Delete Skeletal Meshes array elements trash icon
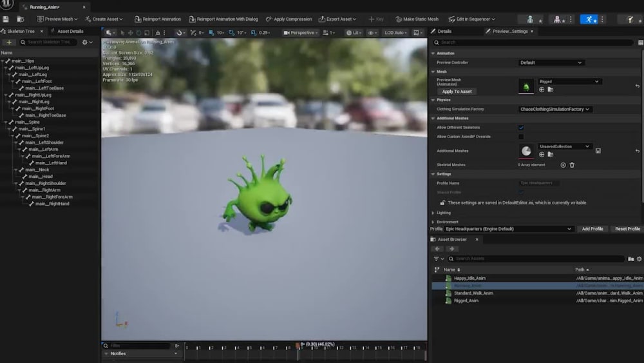Image resolution: width=644 pixels, height=363 pixels. (x=572, y=165)
